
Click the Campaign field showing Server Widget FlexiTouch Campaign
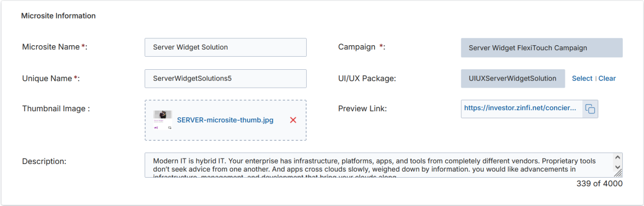[542, 47]
